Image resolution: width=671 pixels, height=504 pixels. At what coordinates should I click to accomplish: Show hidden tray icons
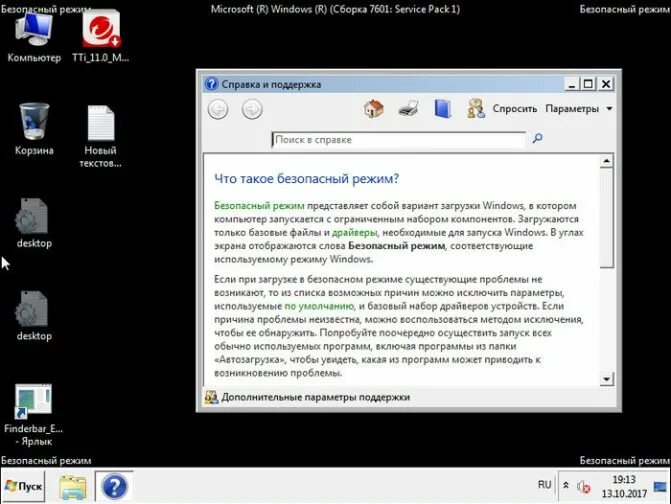[566, 486]
